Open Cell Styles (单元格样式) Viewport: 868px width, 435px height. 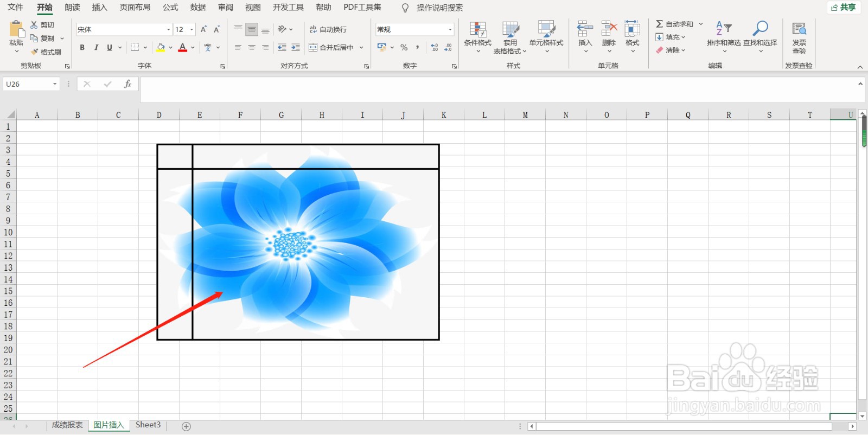546,37
